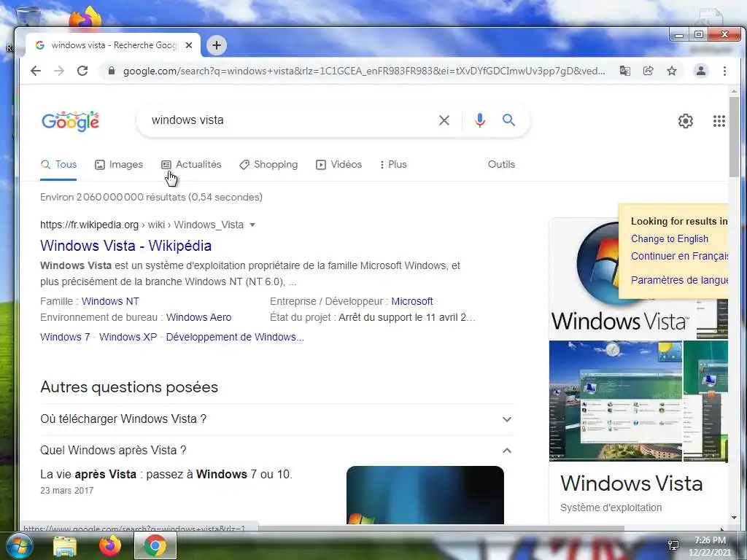The width and height of the screenshot is (747, 560).
Task: Open the translate page icon in address bar
Action: point(625,71)
